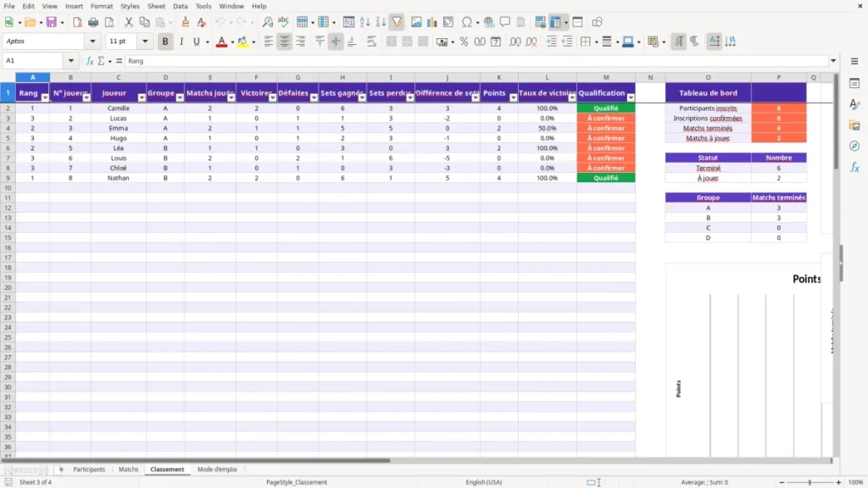Toggle Wrap Text button
The height and width of the screenshot is (488, 868).
(x=371, y=42)
